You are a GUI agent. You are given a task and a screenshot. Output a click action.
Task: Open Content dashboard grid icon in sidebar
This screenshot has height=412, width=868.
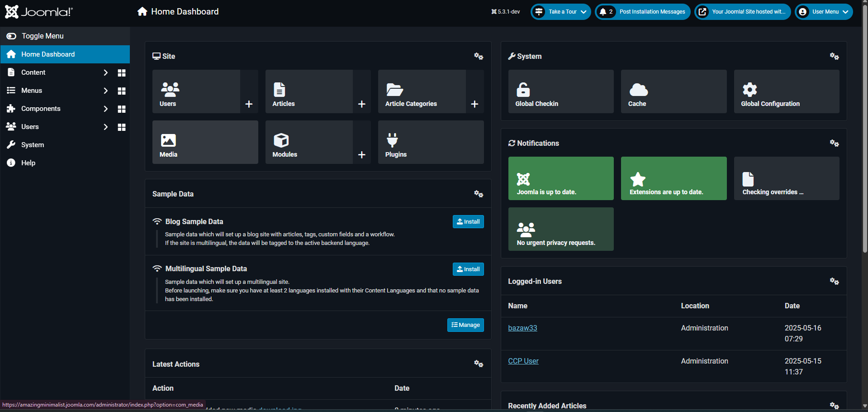tap(121, 73)
